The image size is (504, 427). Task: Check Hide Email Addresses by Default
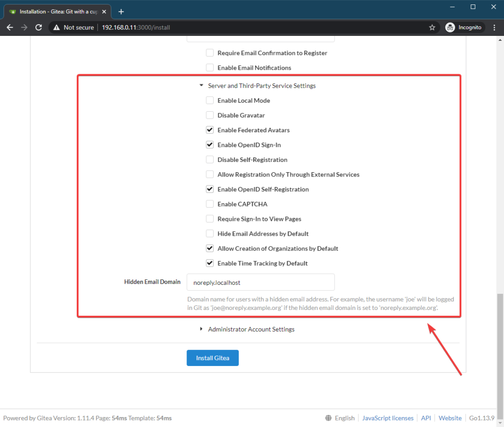210,233
